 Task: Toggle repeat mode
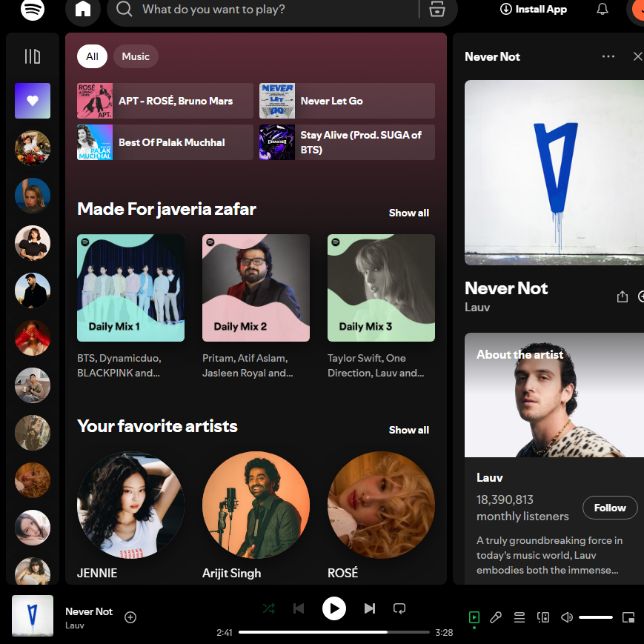pos(399,608)
